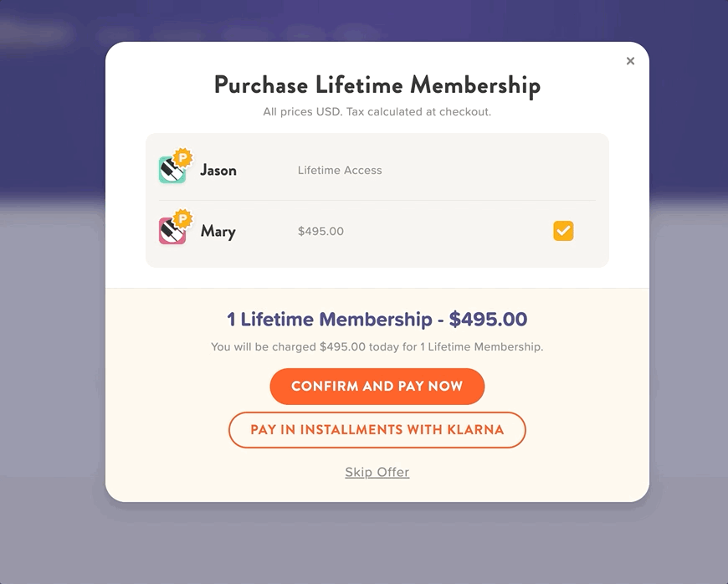
Task: Click the Purchase Lifetime Membership title
Action: click(x=377, y=85)
